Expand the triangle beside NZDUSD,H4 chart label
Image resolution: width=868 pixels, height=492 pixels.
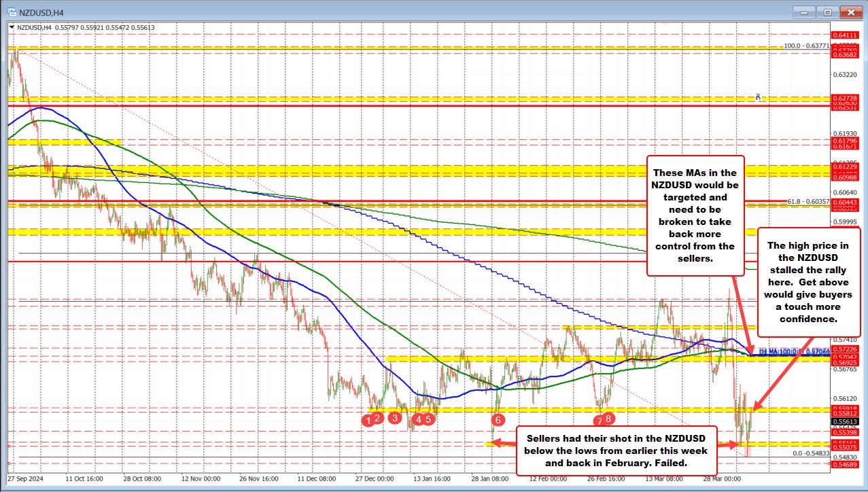(x=11, y=27)
